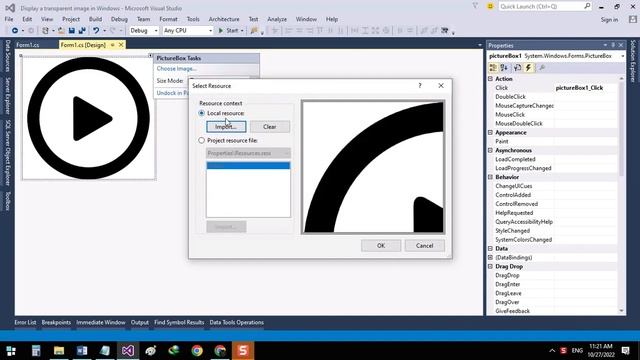The width and height of the screenshot is (640, 360).
Task: Select the MouseClick event row
Action: coord(553,115)
